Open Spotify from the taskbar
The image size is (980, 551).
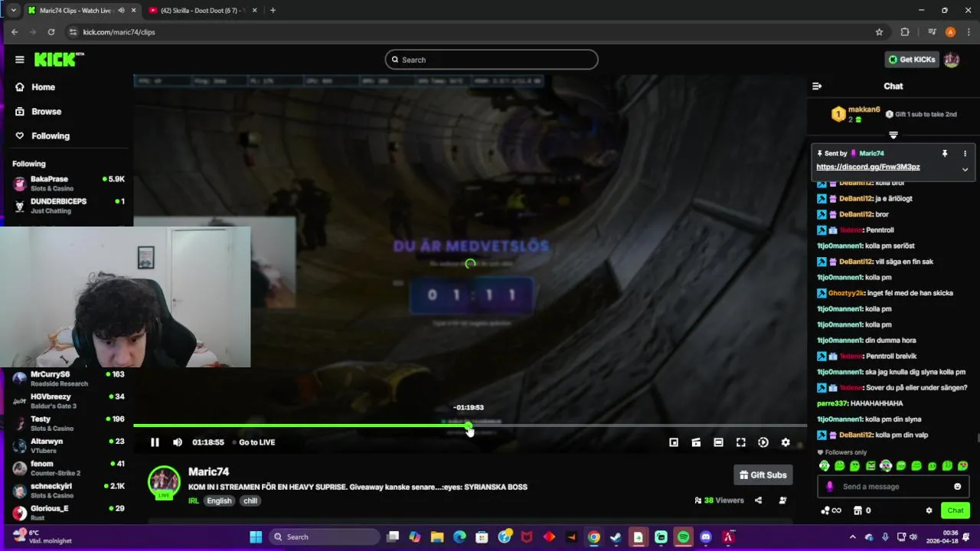684,537
